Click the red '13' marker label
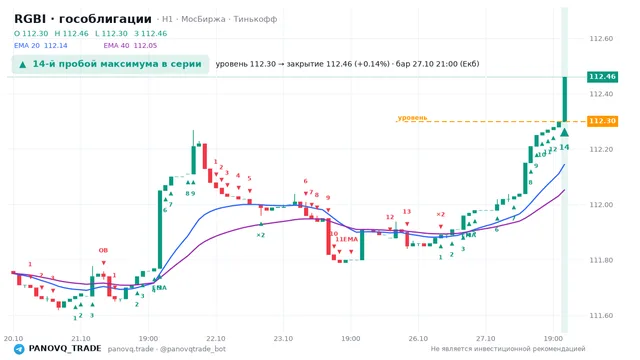Viewport: 640px width, 360px height. tap(407, 211)
